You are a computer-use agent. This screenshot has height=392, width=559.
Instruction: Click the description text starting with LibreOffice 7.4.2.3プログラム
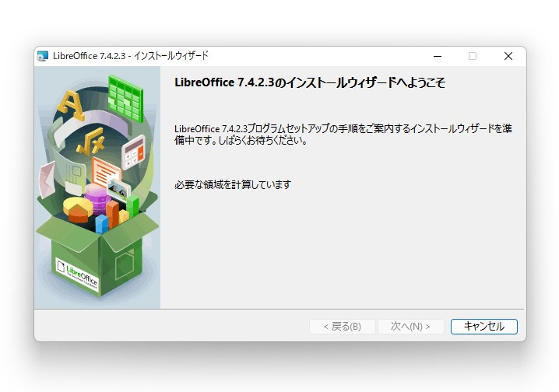pyautogui.click(x=343, y=135)
